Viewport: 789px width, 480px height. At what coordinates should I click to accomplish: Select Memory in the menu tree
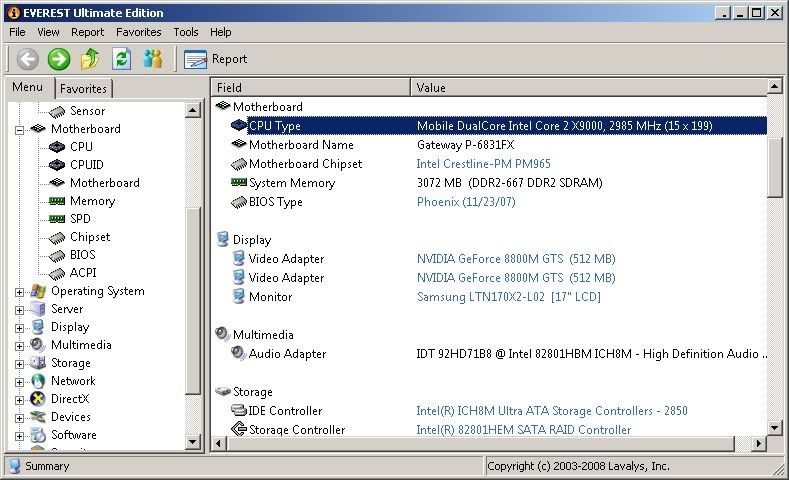(x=92, y=201)
